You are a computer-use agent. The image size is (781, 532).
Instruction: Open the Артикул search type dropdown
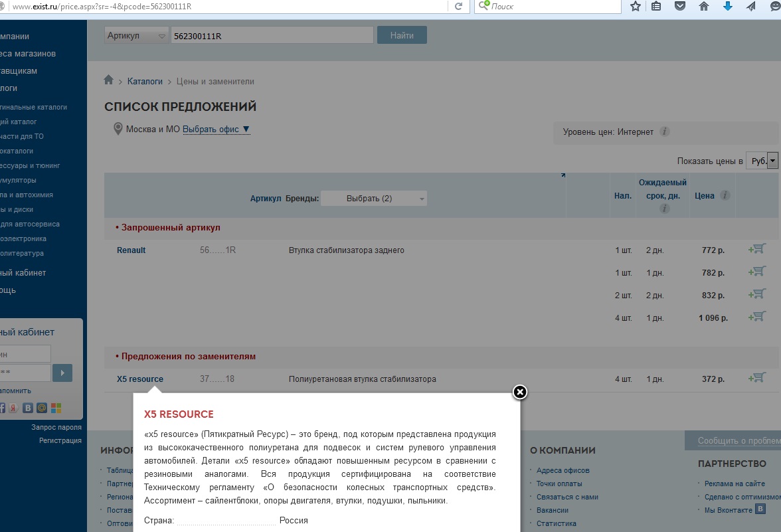coord(137,36)
